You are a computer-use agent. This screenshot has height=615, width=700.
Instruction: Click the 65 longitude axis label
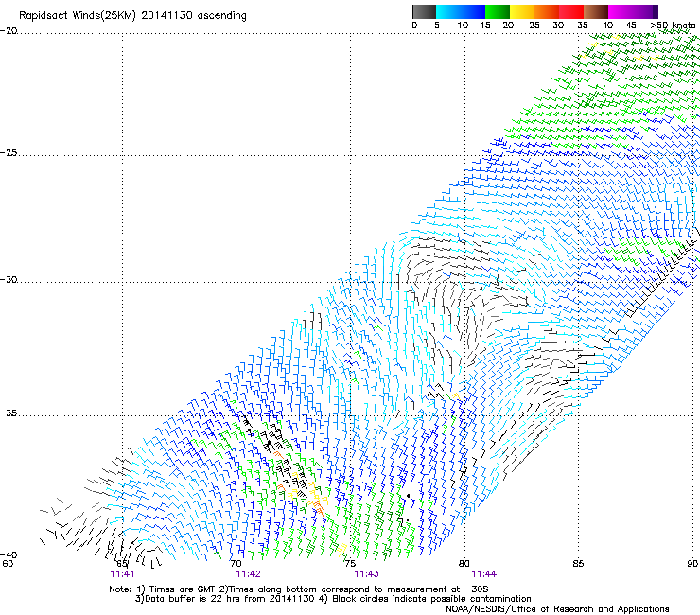tap(122, 563)
